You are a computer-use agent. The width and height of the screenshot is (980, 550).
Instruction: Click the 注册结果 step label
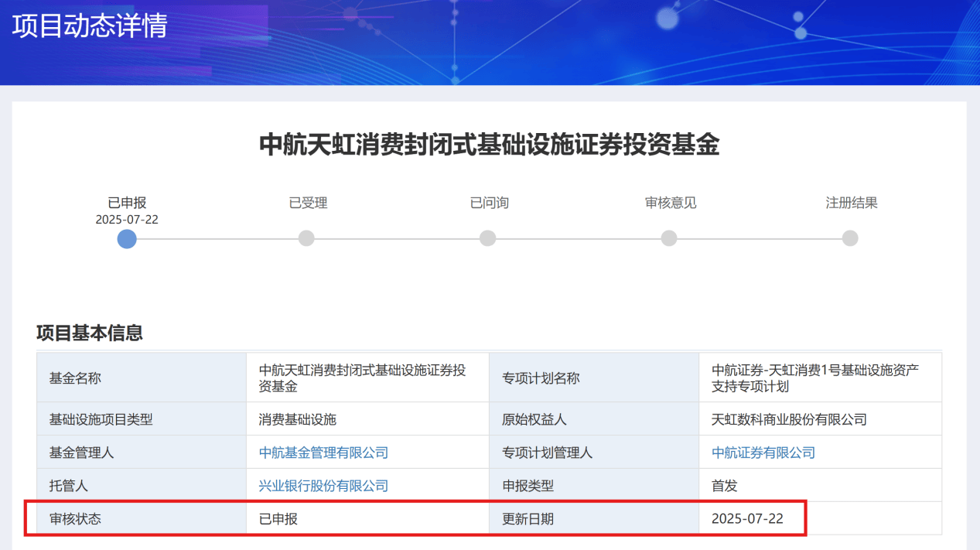(852, 203)
